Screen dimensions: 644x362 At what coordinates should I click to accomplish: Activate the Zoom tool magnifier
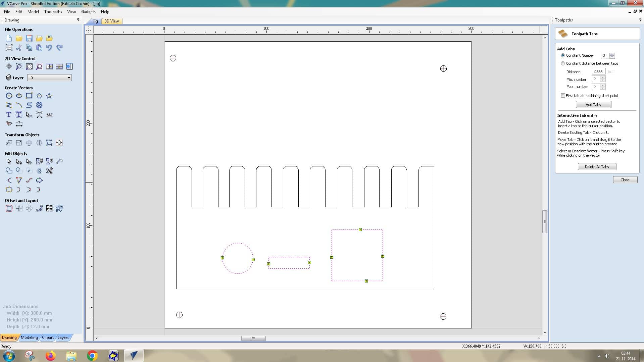point(19,66)
